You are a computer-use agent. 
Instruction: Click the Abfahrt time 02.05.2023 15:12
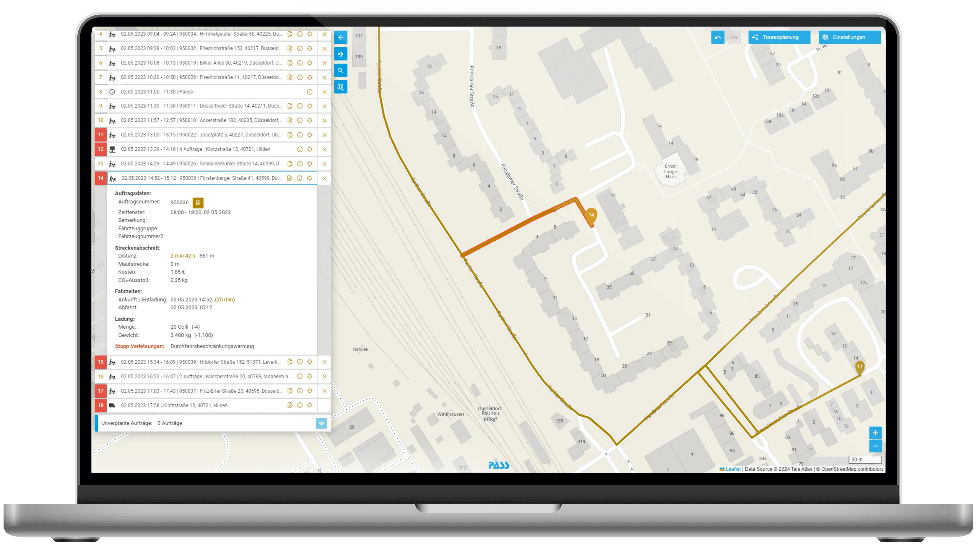[191, 308]
